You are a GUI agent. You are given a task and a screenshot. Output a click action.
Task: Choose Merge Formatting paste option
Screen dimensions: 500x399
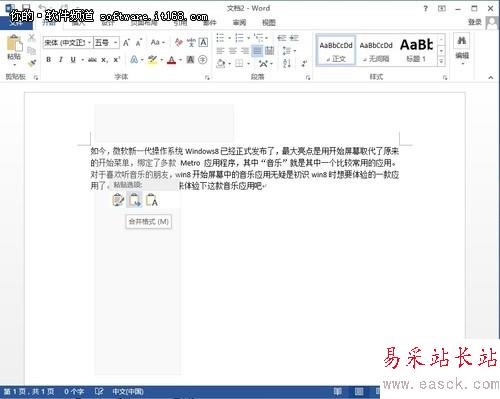pyautogui.click(x=135, y=200)
